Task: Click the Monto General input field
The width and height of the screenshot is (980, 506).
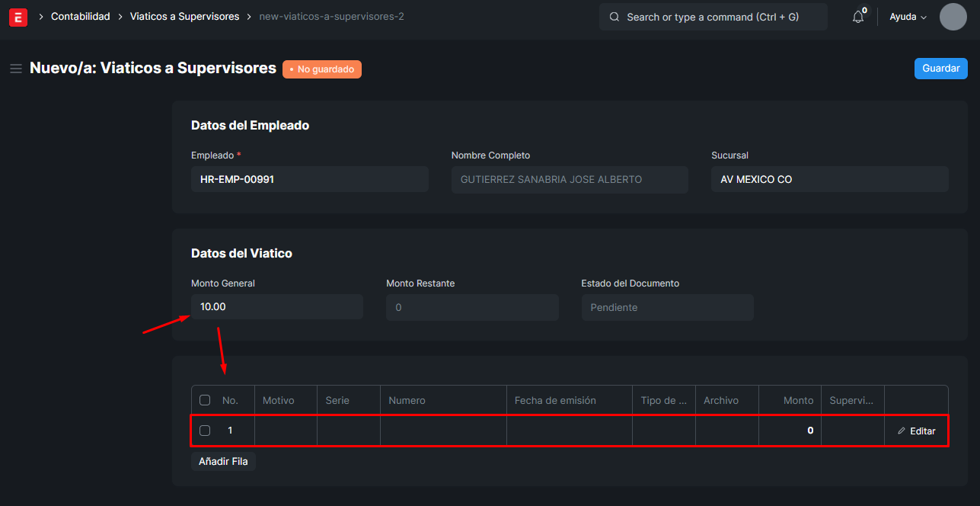Action: pos(276,307)
